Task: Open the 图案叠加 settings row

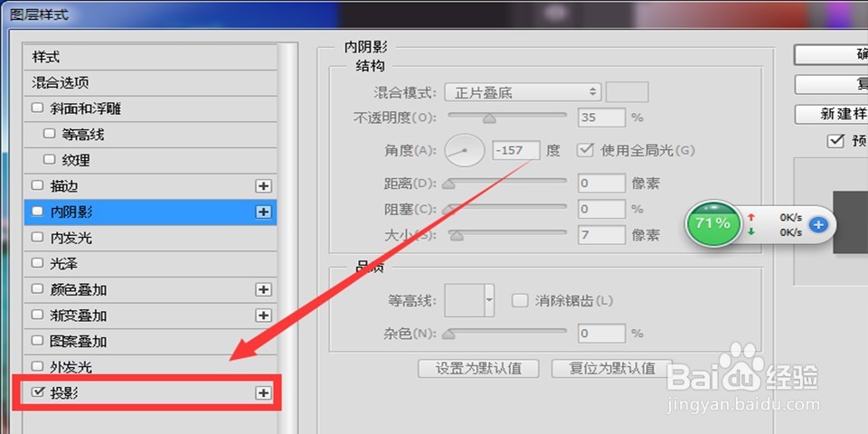Action: click(150, 342)
